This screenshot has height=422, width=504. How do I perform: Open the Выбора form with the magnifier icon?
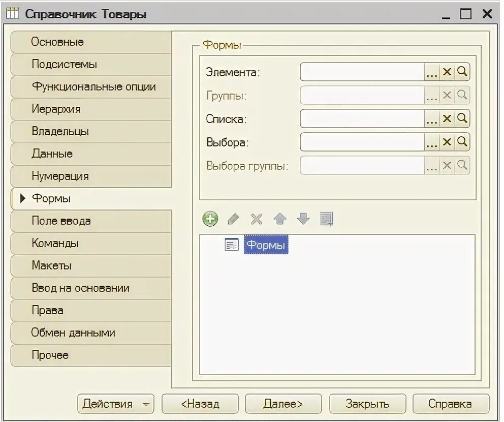[x=462, y=142]
